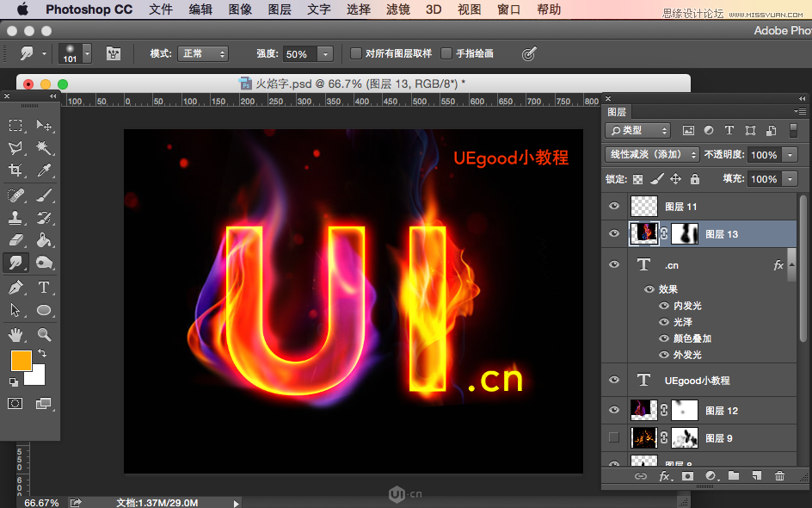The image size is (812, 508).
Task: Select the Pen tool
Action: [x=15, y=288]
